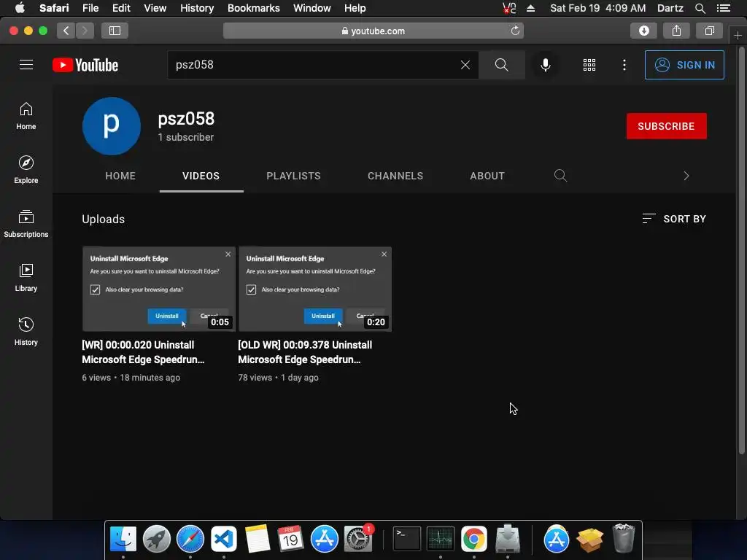
Task: Go forward with Safari's forward arrow
Action: (x=85, y=31)
